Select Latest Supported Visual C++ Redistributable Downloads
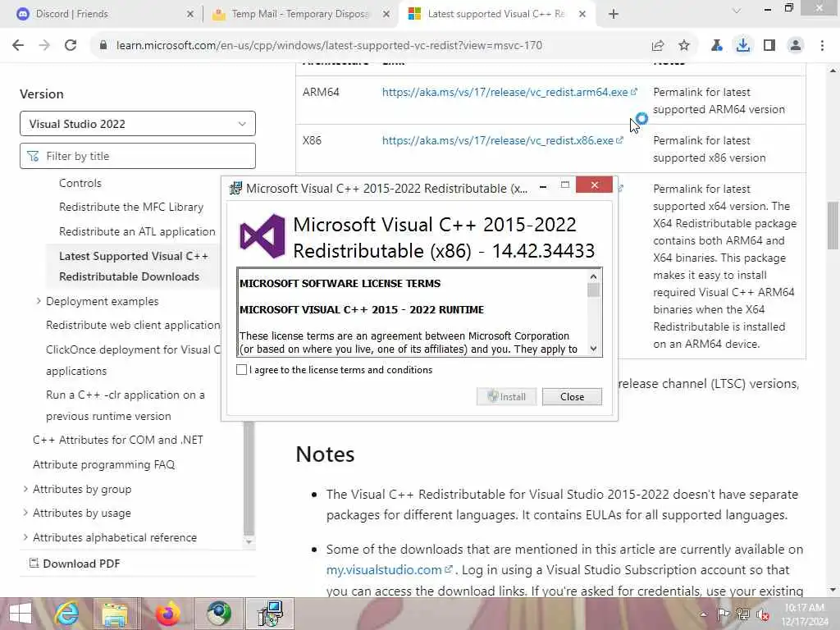This screenshot has width=840, height=630. pos(134,267)
